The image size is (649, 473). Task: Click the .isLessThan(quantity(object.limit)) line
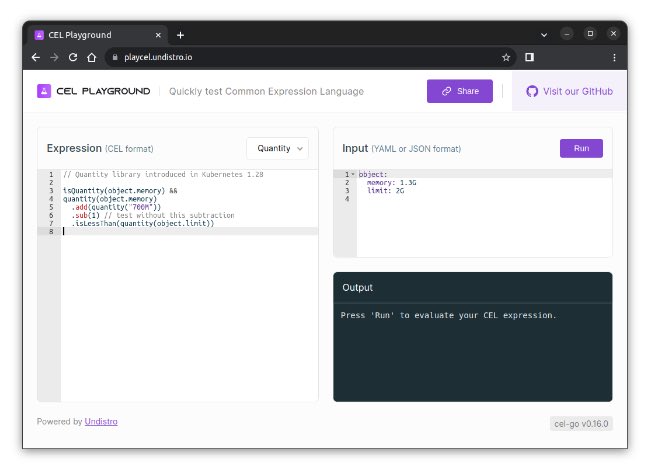[x=143, y=223]
